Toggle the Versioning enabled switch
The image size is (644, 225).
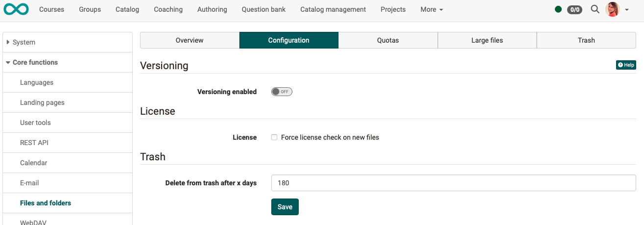[x=282, y=92]
